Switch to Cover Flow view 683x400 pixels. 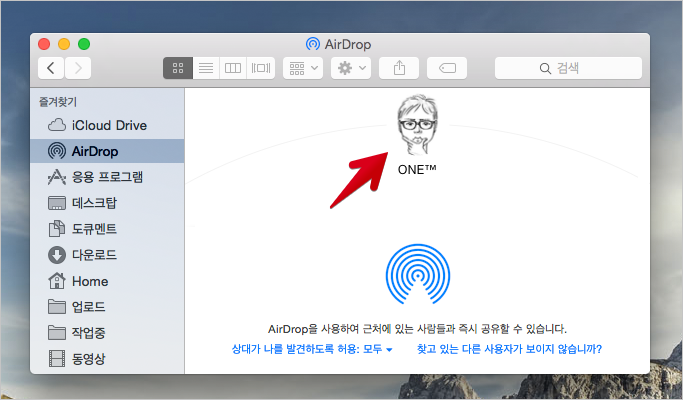tap(260, 68)
